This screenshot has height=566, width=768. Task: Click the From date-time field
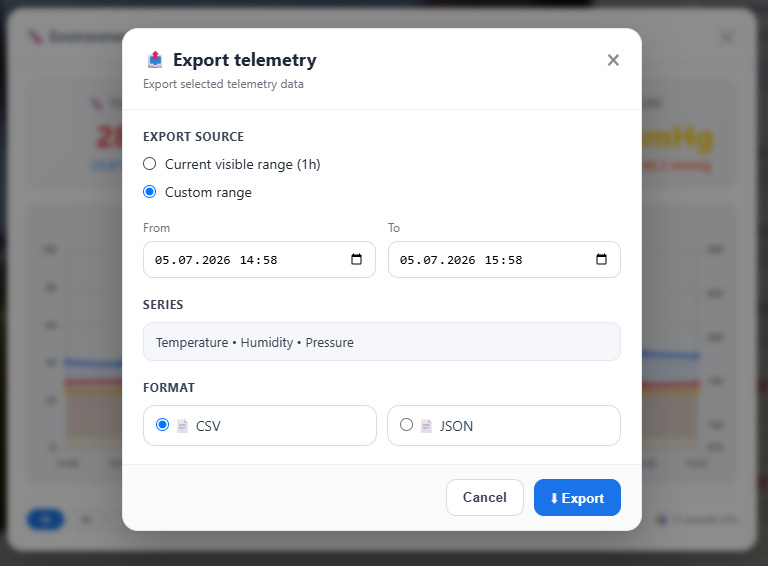(x=259, y=259)
